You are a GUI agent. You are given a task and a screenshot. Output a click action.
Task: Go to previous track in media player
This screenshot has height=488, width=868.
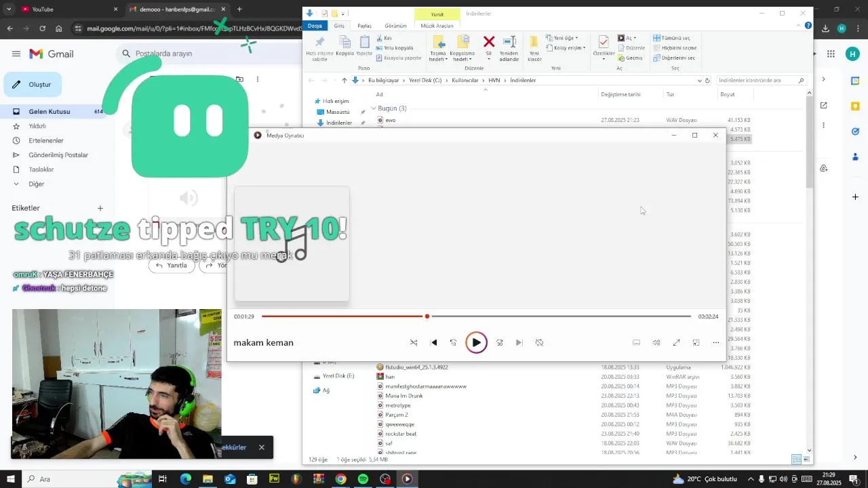434,343
